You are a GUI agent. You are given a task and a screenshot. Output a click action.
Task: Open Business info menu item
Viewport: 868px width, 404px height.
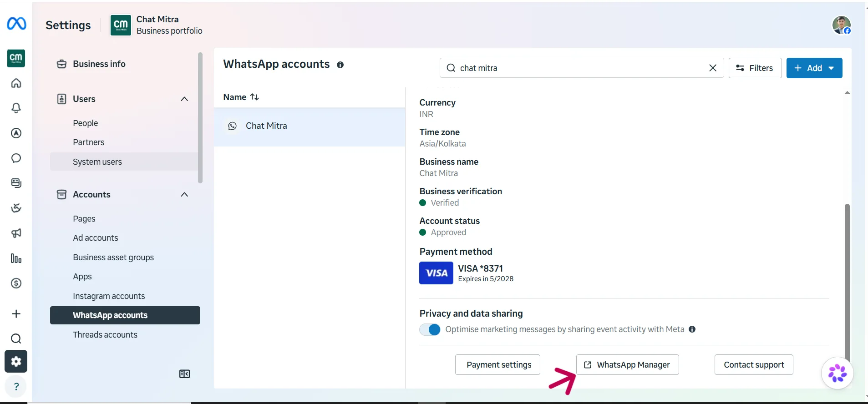point(99,64)
